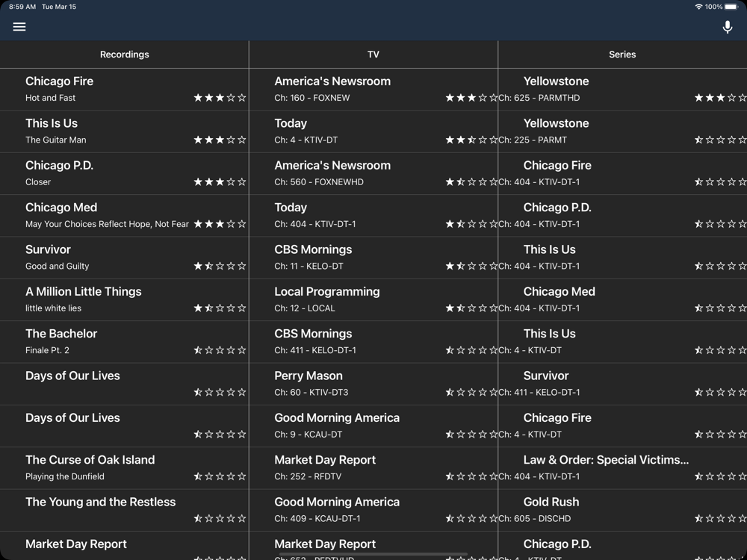Tap the battery indicator icon
The height and width of the screenshot is (560, 747).
click(x=731, y=7)
